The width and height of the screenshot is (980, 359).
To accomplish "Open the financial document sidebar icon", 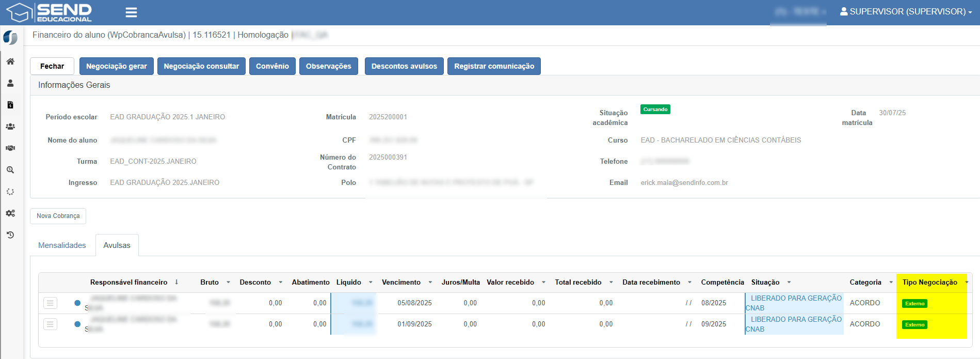I will (10, 105).
